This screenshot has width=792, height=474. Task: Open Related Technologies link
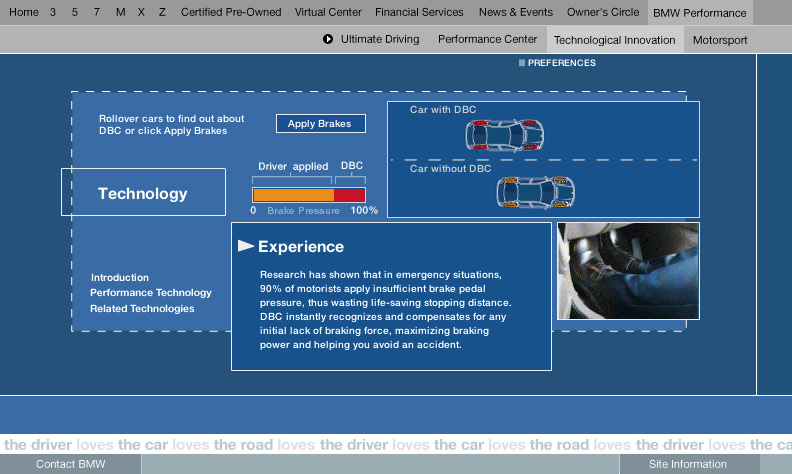point(142,308)
